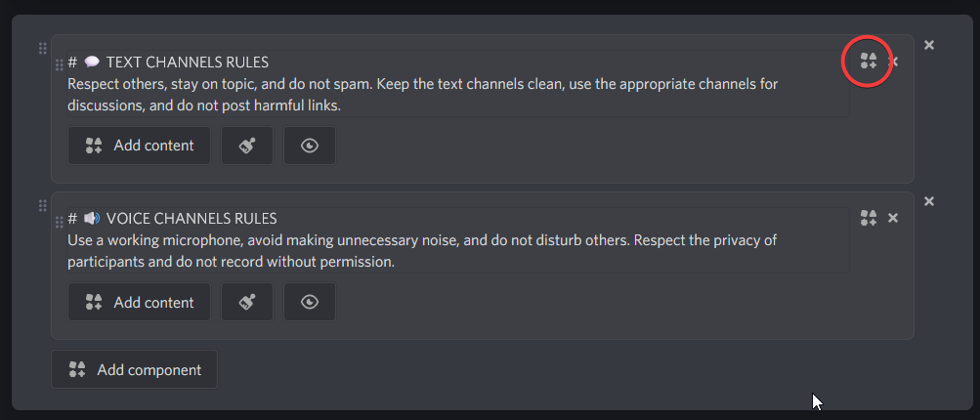Delete the first container with outer X

929,45
